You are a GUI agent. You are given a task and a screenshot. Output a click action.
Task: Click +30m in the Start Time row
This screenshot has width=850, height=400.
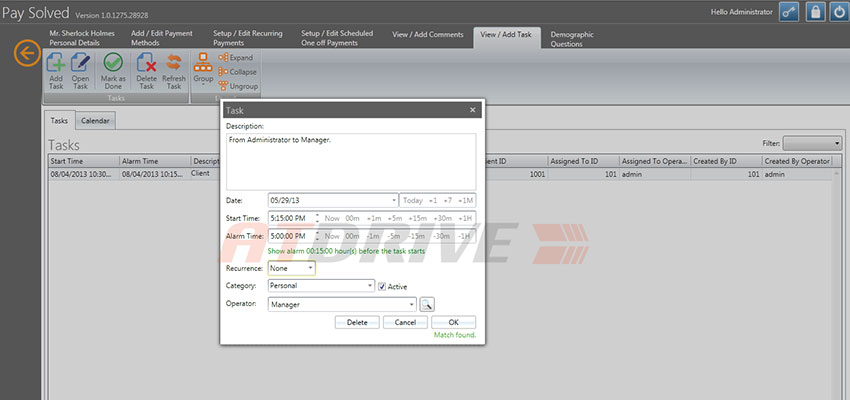[x=442, y=218]
